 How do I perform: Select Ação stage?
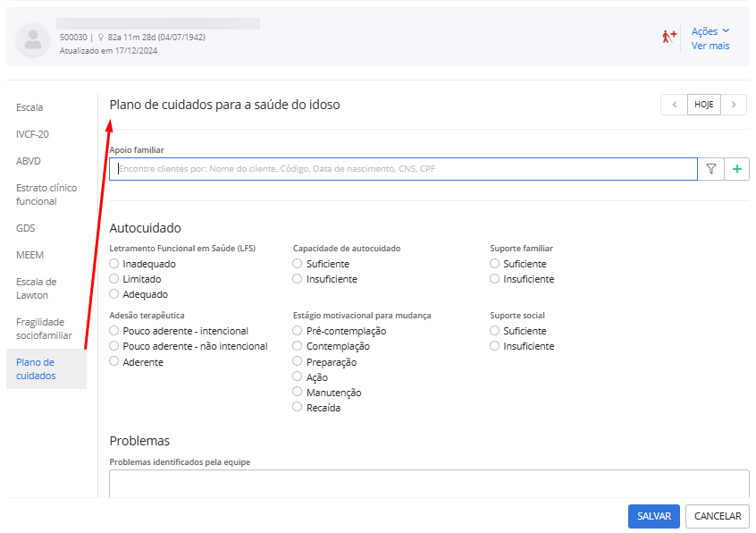point(297,376)
